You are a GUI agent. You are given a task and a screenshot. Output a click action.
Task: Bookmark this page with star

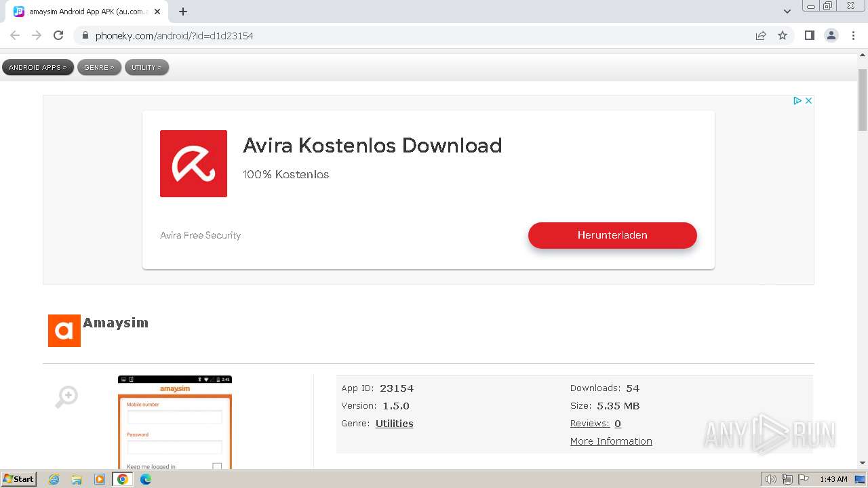[x=783, y=35]
